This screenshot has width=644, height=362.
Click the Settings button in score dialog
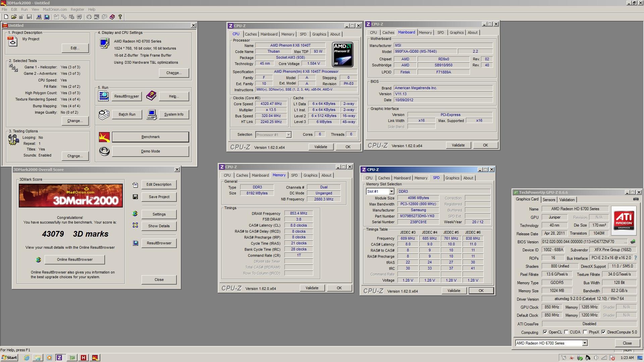[159, 214]
